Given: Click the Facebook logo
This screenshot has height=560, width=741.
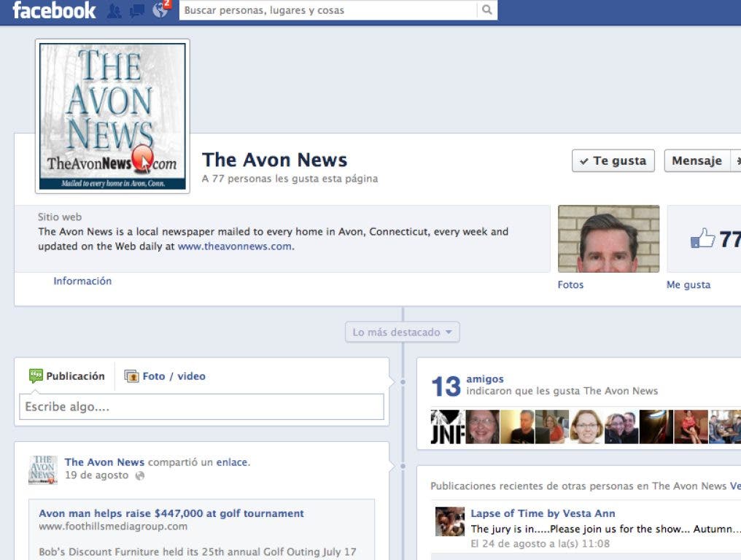Looking at the screenshot, I should [54, 10].
